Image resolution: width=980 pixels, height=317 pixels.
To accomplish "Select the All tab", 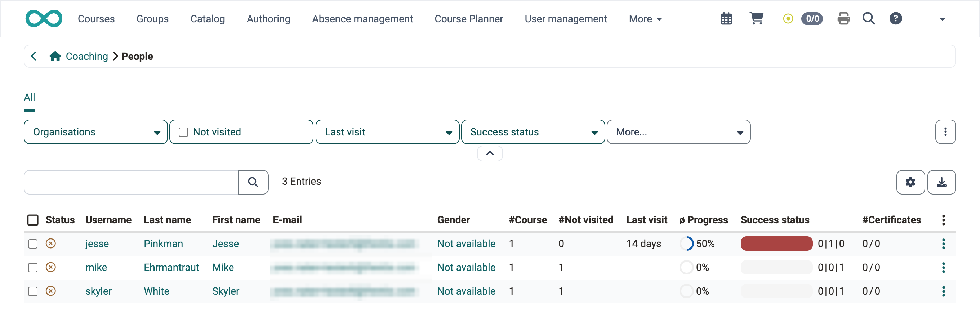I will pos(29,97).
